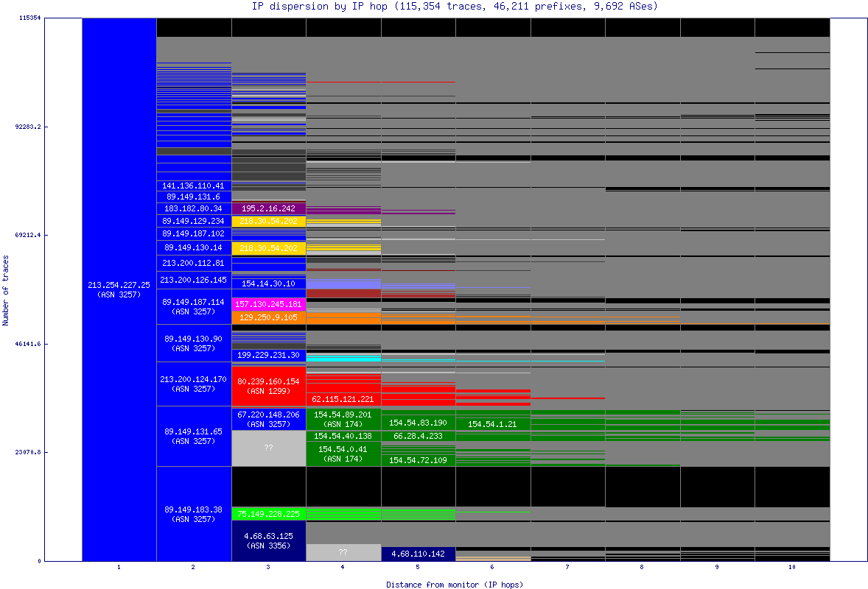Select the purple 195.2.16.242 block

(268, 208)
